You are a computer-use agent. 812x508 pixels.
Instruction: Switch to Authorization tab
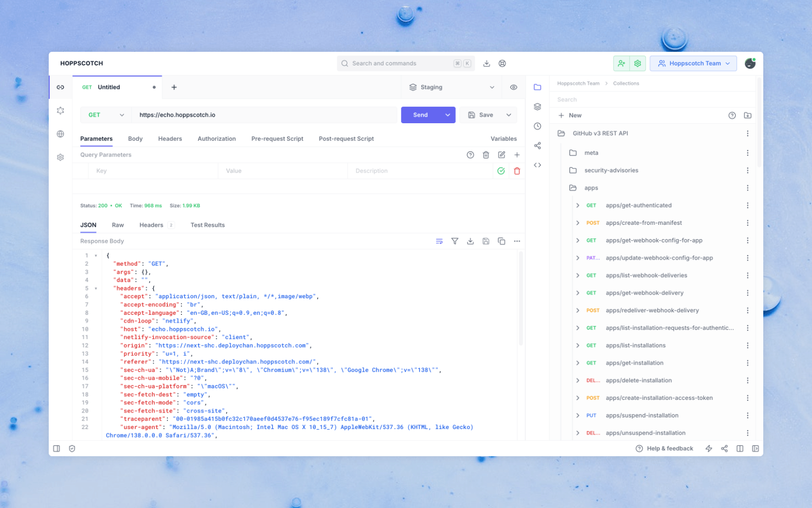click(x=217, y=139)
